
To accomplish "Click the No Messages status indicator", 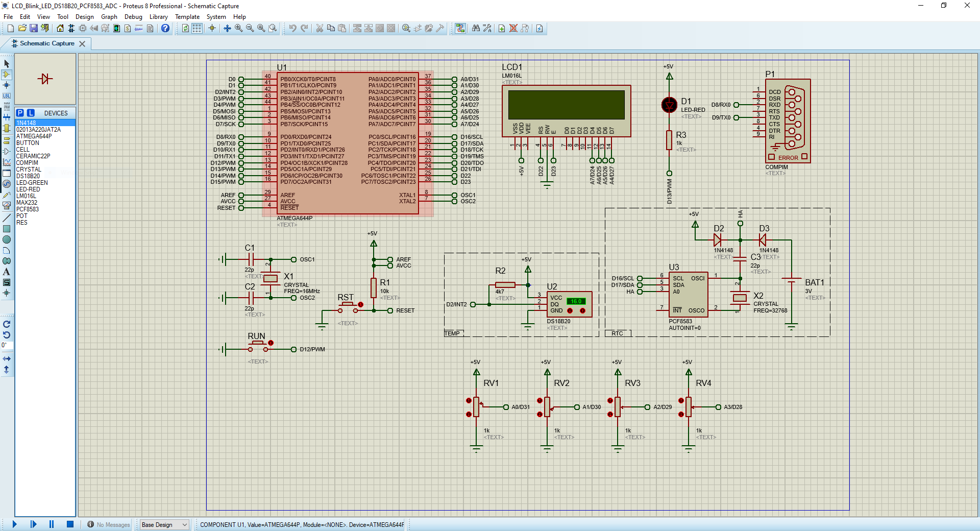I will click(108, 524).
